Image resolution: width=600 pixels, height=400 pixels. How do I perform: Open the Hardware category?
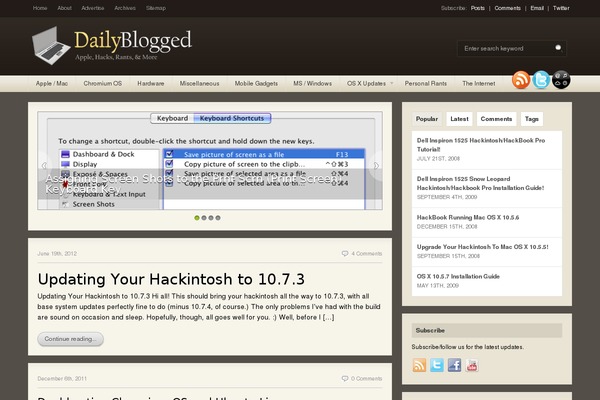(x=151, y=83)
